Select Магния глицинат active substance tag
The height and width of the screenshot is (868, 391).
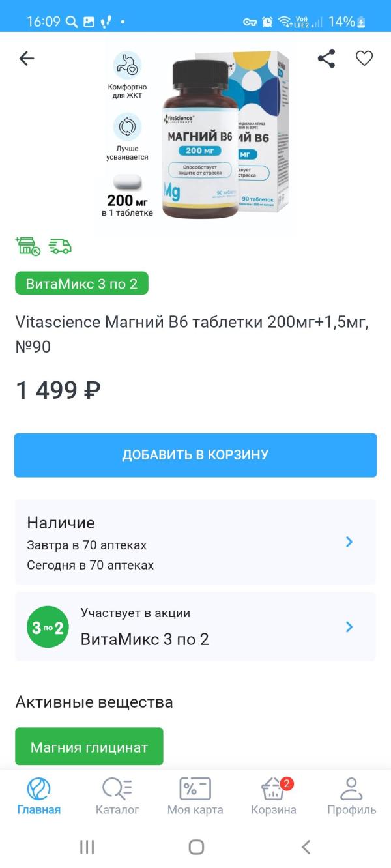(89, 747)
